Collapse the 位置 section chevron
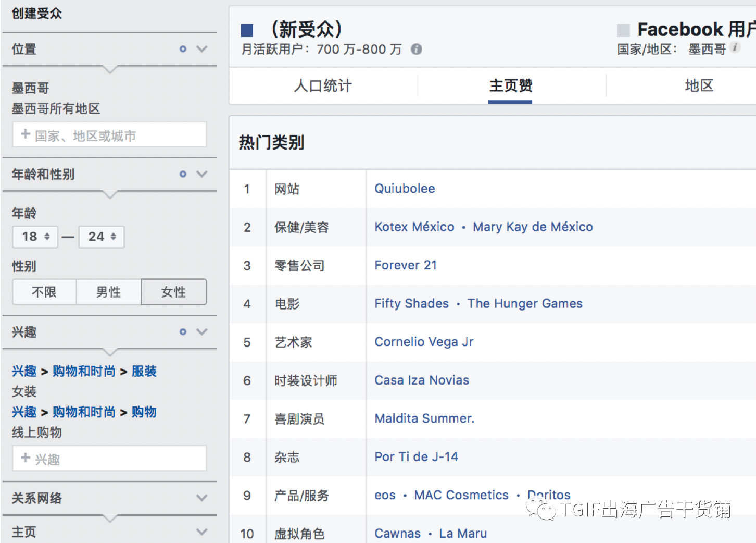Screen dimensions: 756x543 202,49
